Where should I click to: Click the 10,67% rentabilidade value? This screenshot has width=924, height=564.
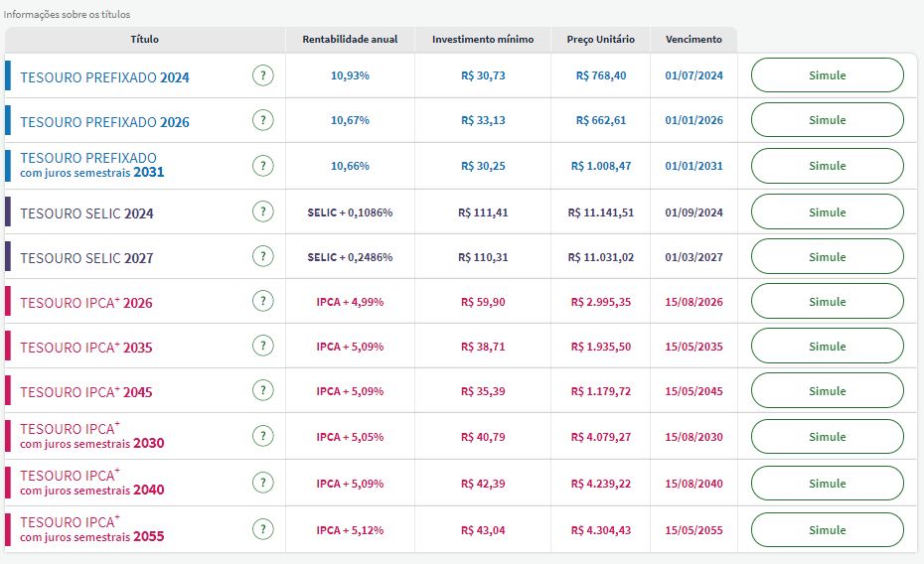(x=350, y=120)
